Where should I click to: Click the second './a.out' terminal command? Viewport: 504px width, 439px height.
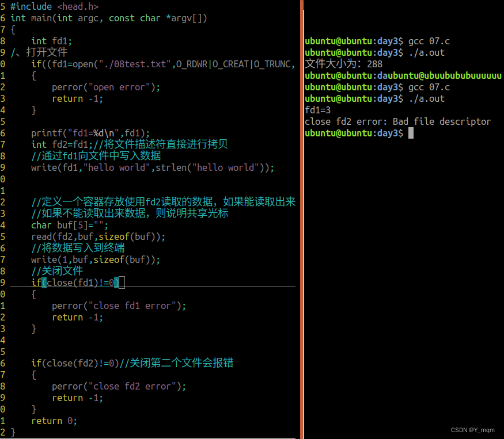point(427,99)
